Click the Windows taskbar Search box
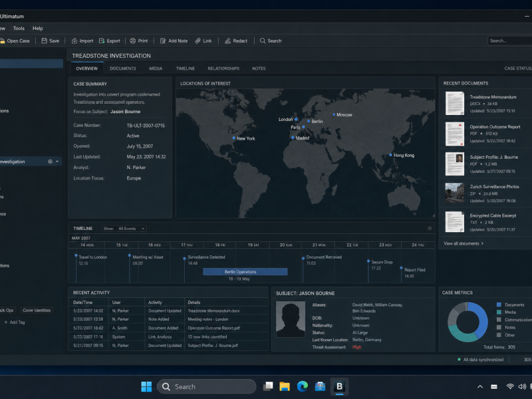The image size is (532, 399). click(x=207, y=386)
